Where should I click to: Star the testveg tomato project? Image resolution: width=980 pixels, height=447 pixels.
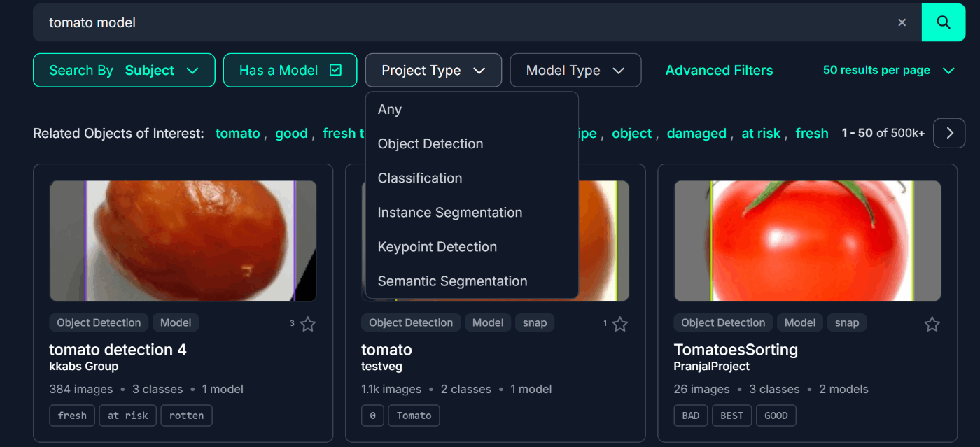tap(620, 324)
